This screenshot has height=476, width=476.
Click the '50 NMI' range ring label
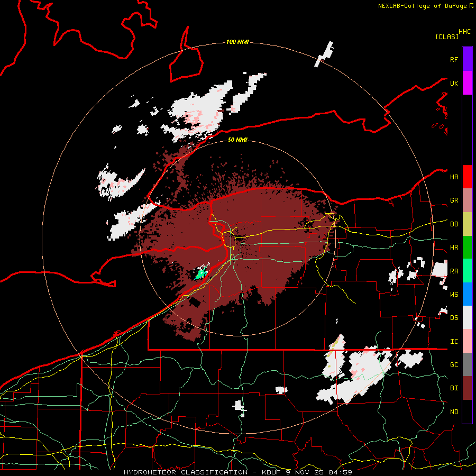tap(237, 140)
